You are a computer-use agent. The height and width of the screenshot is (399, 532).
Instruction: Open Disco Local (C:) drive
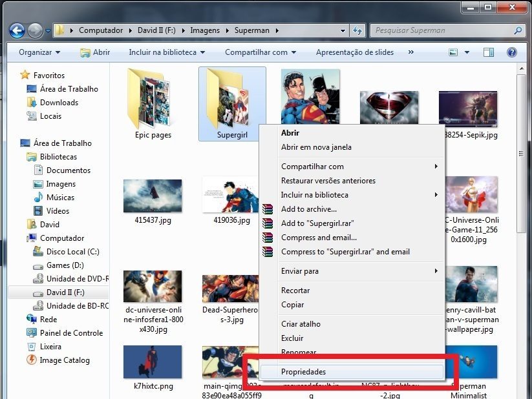coord(73,252)
